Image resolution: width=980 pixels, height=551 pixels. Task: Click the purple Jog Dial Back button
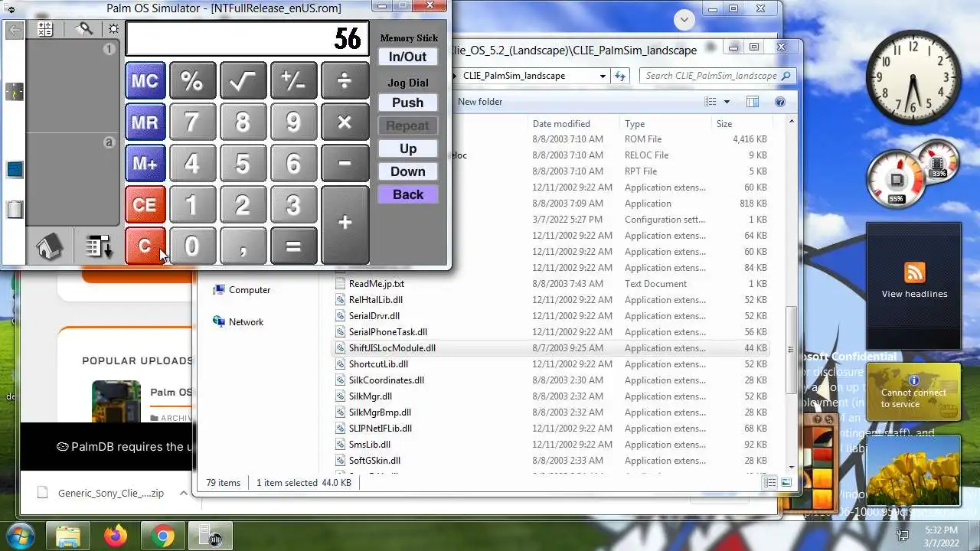(407, 194)
